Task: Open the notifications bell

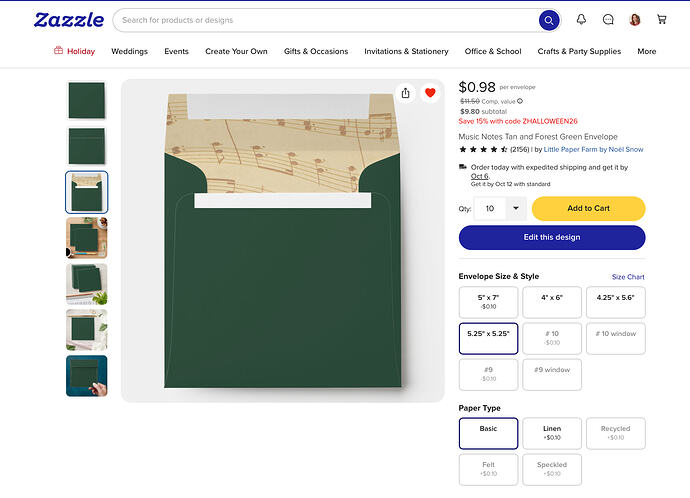Action: [x=581, y=19]
